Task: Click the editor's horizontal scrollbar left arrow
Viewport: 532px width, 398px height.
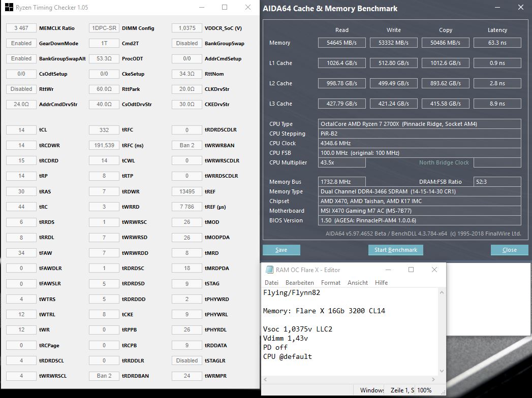Action: [x=266, y=379]
